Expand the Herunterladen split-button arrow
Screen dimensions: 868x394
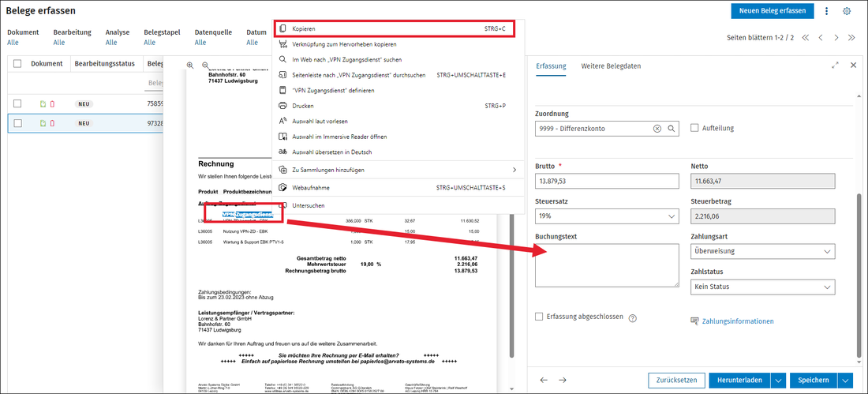coord(778,380)
